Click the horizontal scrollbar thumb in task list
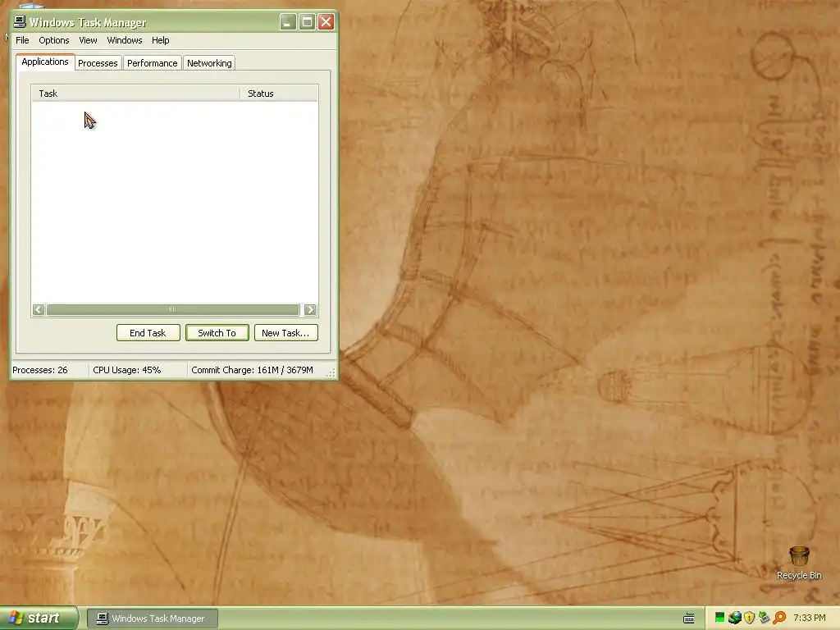This screenshot has width=840, height=630. [172, 309]
